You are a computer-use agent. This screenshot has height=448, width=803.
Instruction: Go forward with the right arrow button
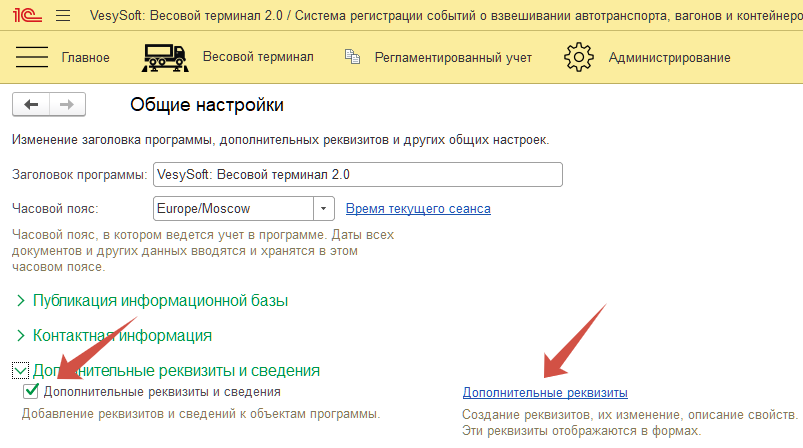point(67,105)
